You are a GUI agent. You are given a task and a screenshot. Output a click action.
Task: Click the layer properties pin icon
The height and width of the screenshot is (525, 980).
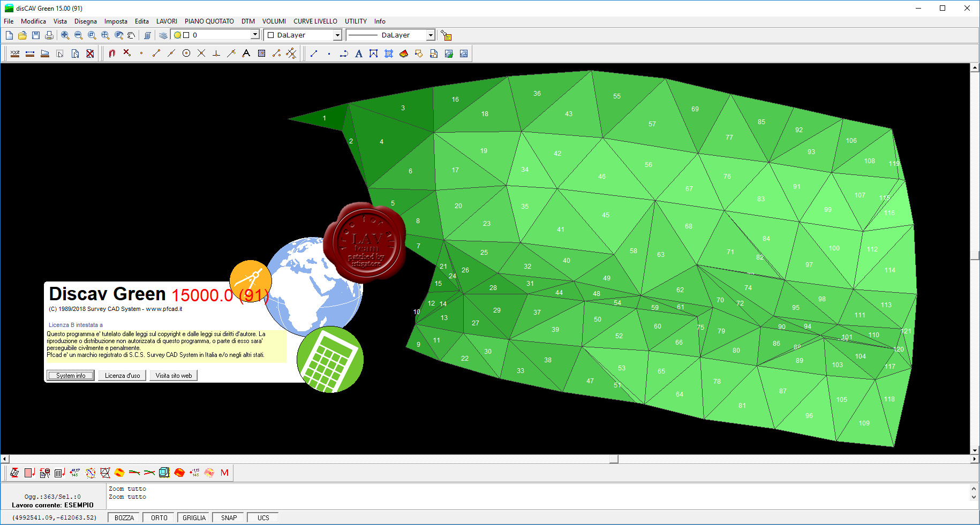(446, 35)
